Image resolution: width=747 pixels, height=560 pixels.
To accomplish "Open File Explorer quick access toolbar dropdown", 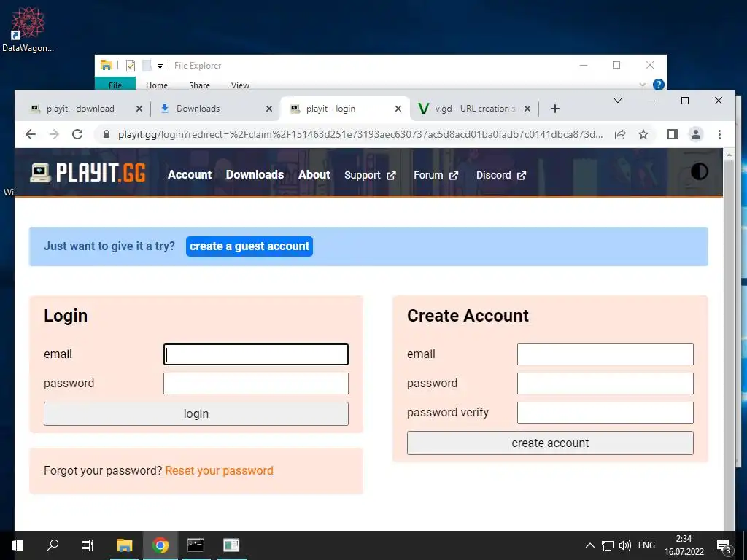I will pos(160,66).
